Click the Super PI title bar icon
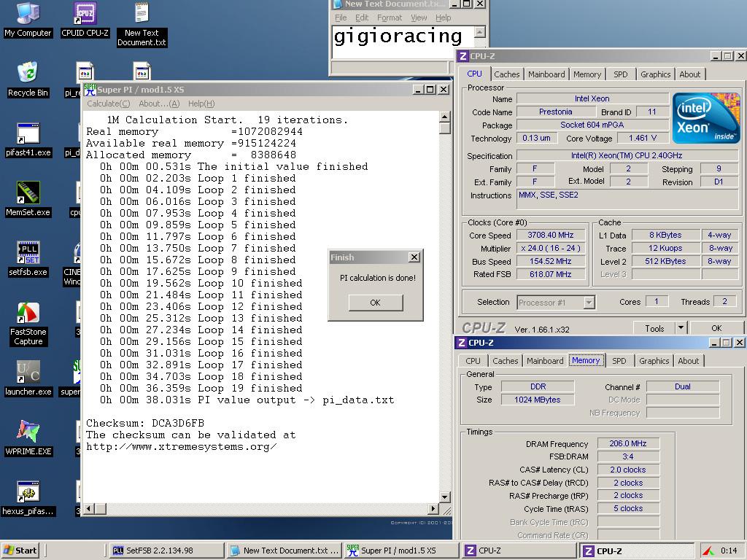This screenshot has width=747, height=560. 90,90
